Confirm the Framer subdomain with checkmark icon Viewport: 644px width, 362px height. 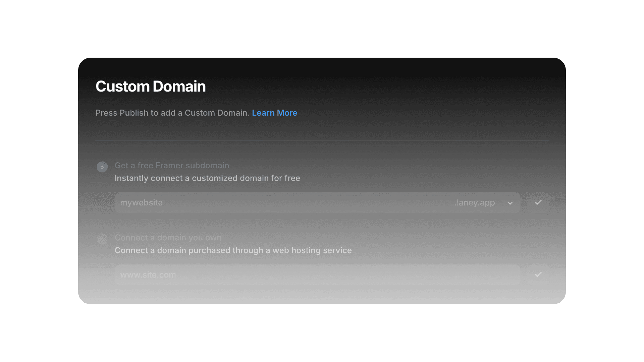538,202
